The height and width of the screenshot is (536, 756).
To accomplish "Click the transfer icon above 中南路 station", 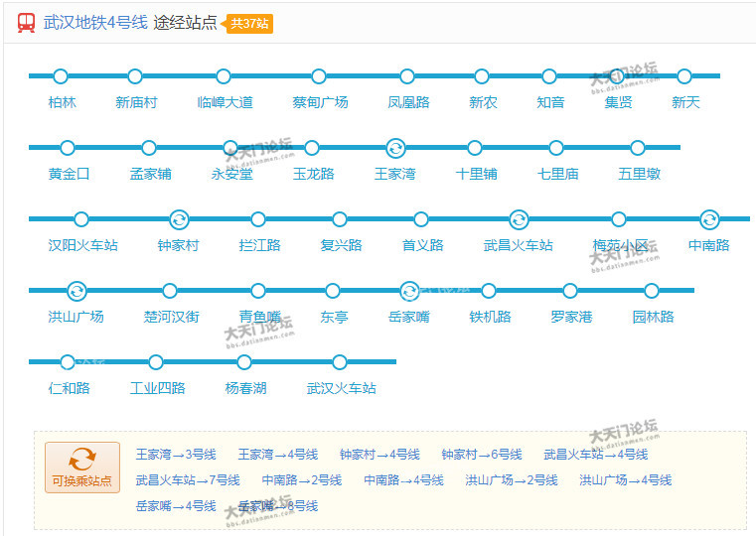I will click(709, 219).
